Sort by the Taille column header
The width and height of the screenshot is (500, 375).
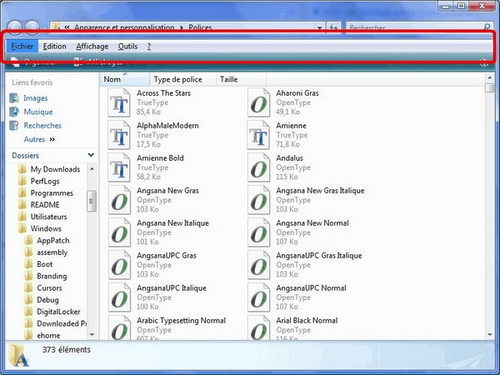(x=241, y=79)
